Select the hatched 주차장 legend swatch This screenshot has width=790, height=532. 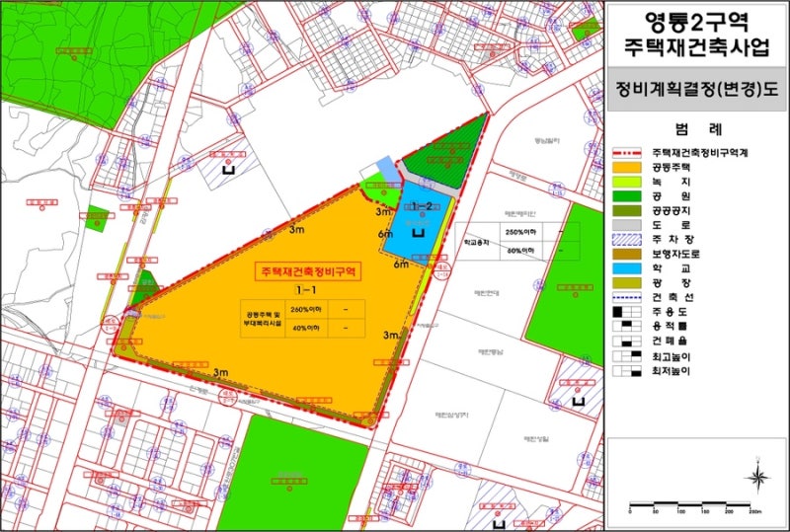pyautogui.click(x=627, y=240)
